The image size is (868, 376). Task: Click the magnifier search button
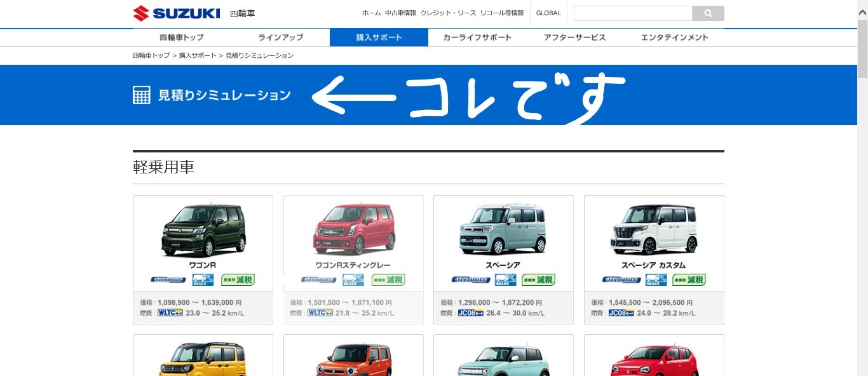pos(709,13)
